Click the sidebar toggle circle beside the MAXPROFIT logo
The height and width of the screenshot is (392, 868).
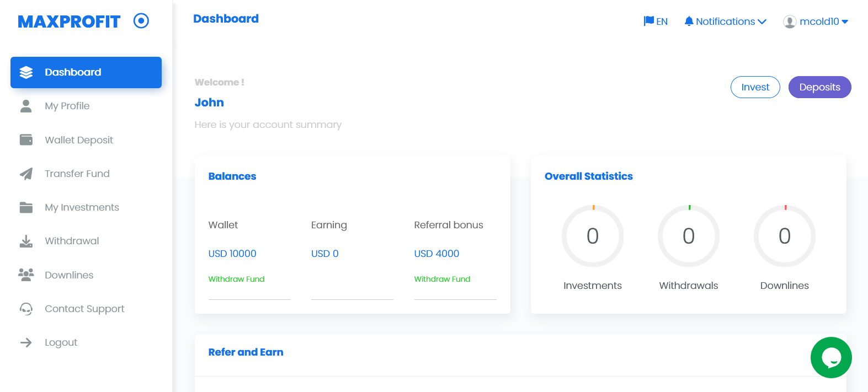[x=141, y=21]
